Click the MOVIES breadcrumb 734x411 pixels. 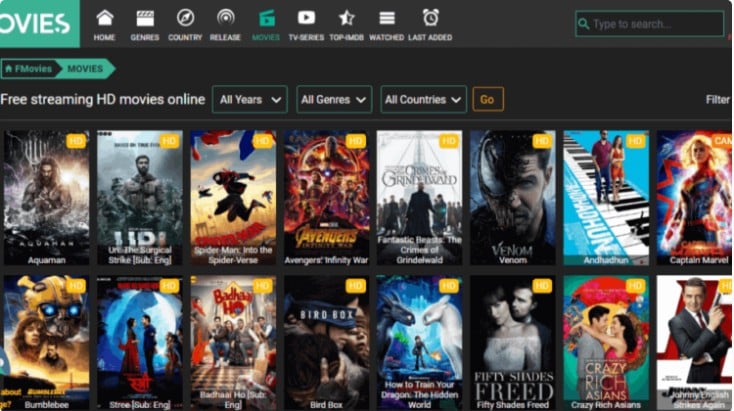(x=85, y=69)
